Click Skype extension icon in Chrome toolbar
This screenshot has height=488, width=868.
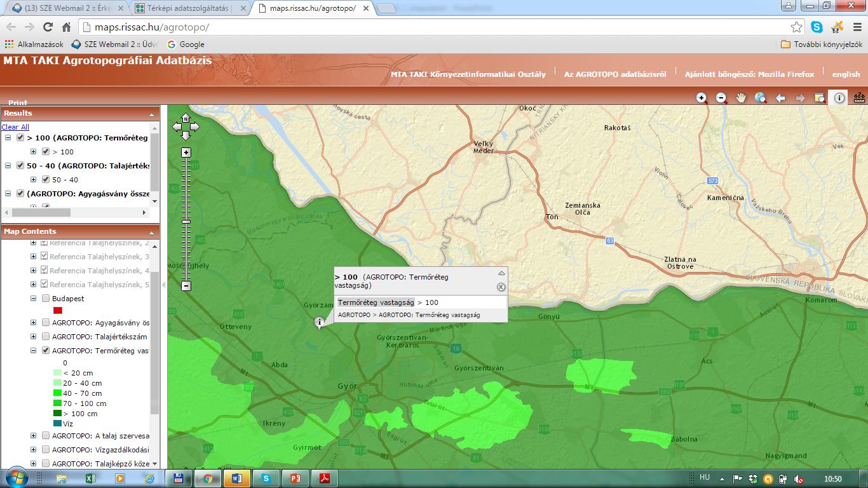817,27
